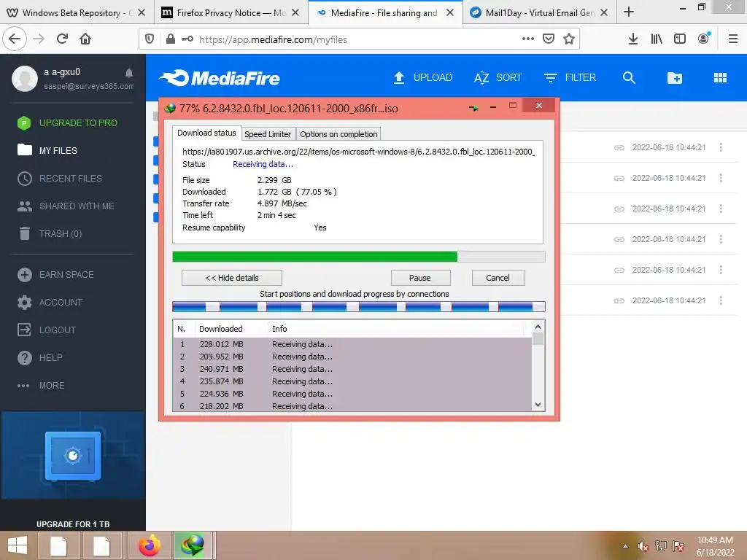Open Upgrade to Pro in sidebar
This screenshot has height=560, width=747.
(67, 122)
